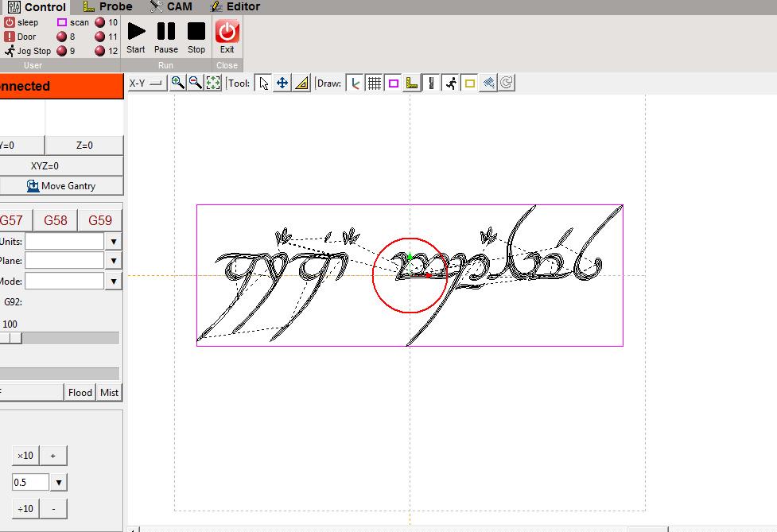The height and width of the screenshot is (532, 777).
Task: Click the - step decrease button
Action: (x=53, y=508)
